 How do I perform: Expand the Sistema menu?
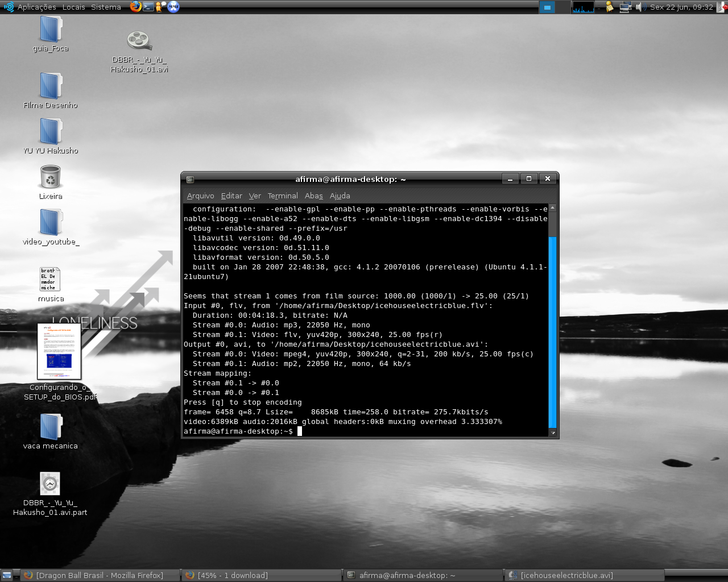[x=106, y=7]
